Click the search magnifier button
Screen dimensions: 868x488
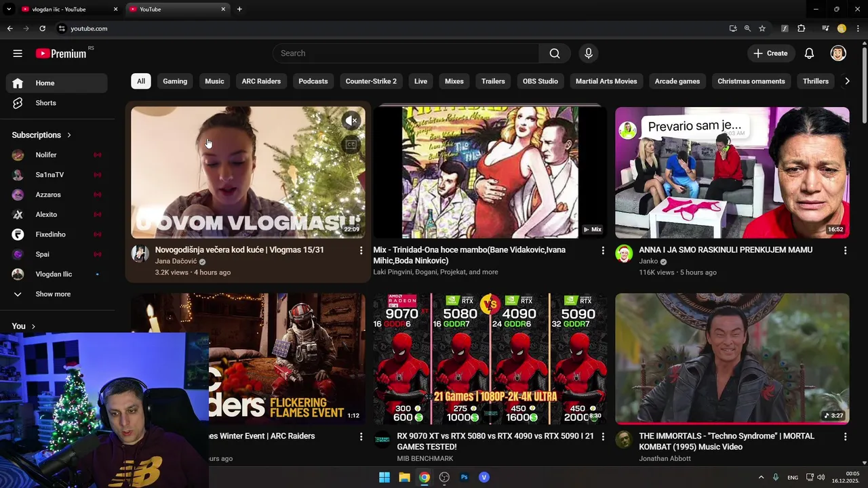coord(555,54)
